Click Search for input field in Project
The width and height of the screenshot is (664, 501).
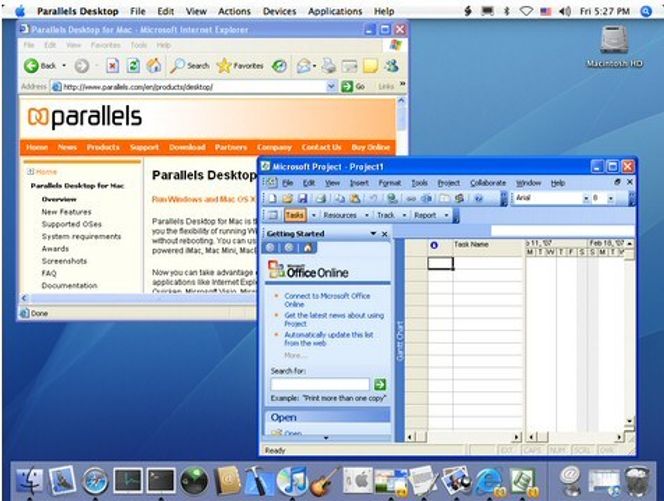coord(320,384)
